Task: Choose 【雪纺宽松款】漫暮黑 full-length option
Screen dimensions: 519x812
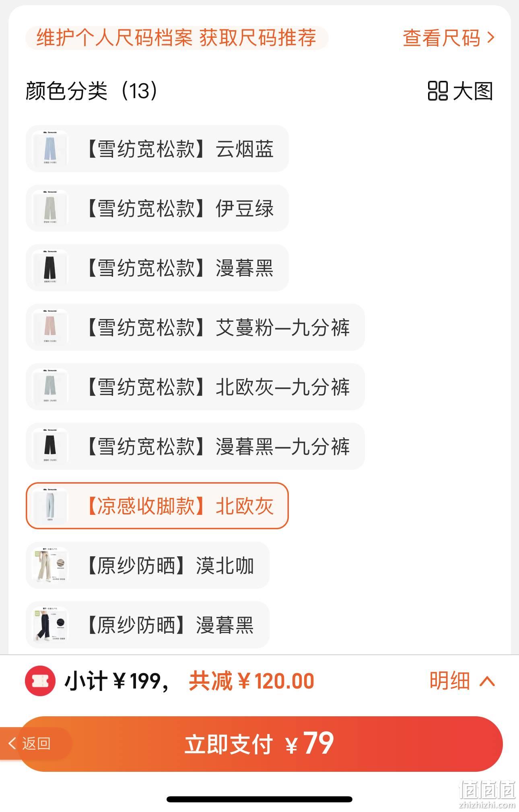Action: click(x=157, y=268)
